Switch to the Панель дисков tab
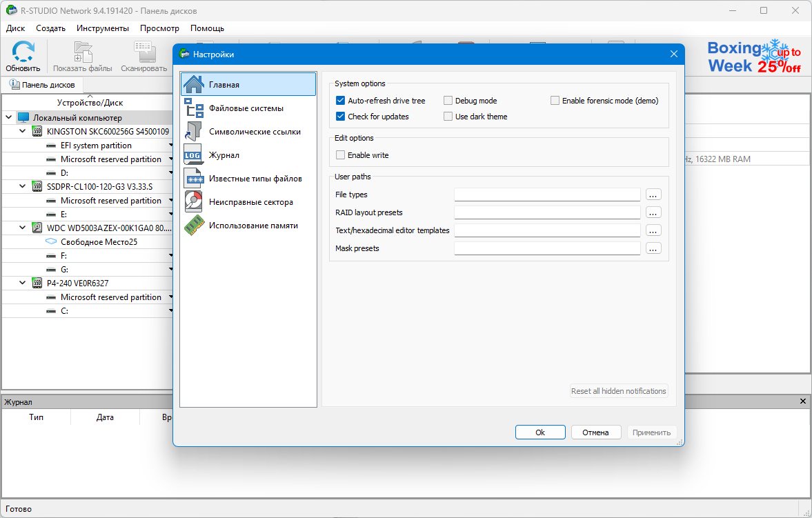The width and height of the screenshot is (812, 518). 42,85
